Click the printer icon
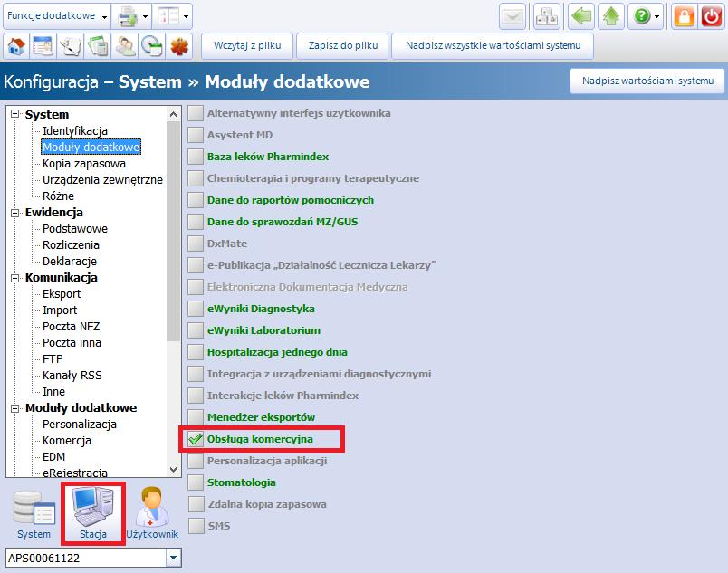This screenshot has height=573, width=728. point(127,16)
